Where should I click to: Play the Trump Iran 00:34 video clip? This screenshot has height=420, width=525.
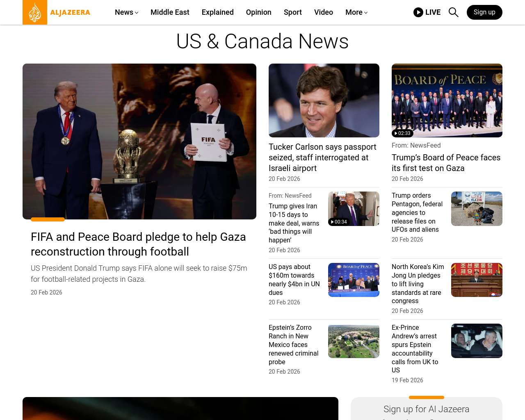354,209
